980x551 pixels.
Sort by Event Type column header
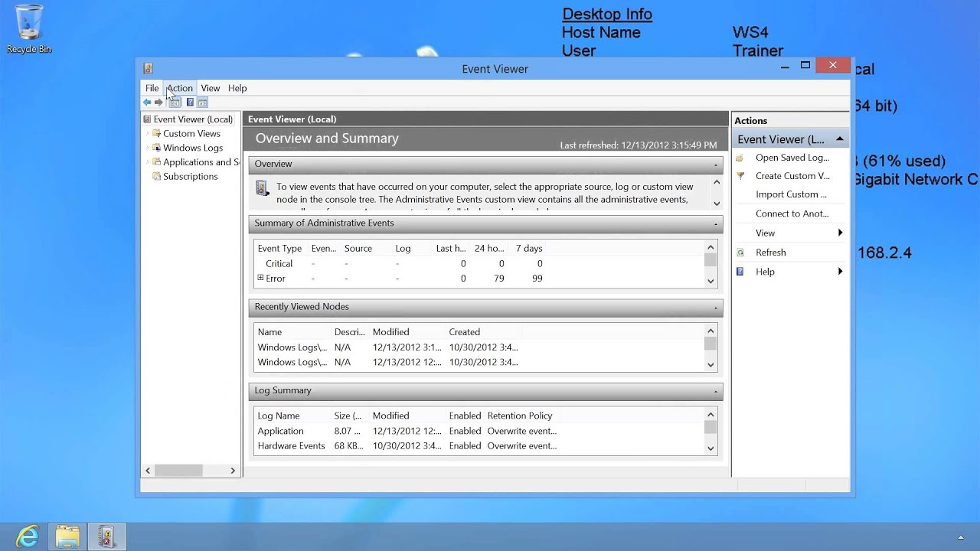coord(279,248)
